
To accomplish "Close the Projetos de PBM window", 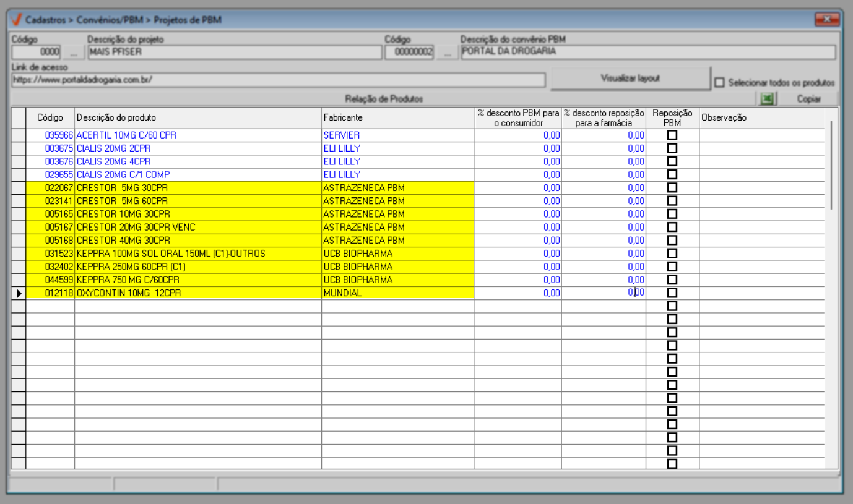I will [826, 20].
